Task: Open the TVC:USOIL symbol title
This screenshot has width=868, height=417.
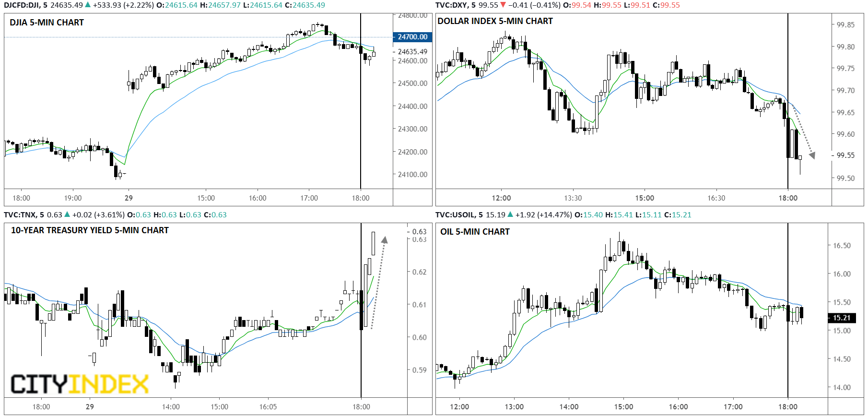Action: coord(456,215)
